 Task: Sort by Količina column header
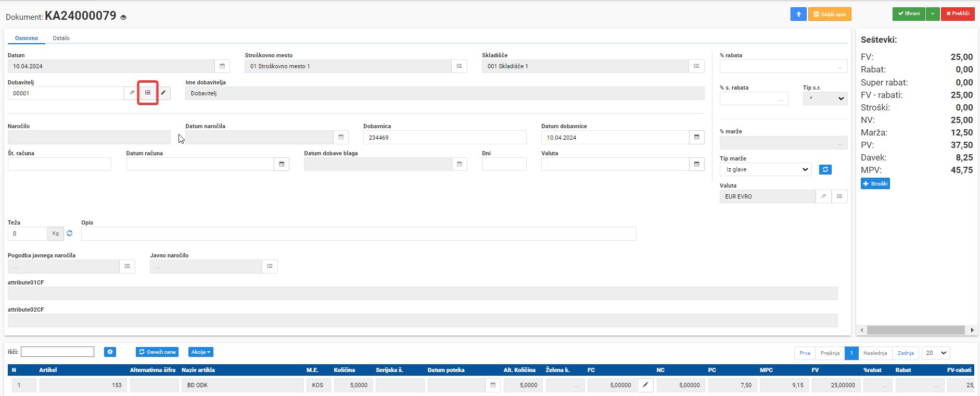point(345,370)
